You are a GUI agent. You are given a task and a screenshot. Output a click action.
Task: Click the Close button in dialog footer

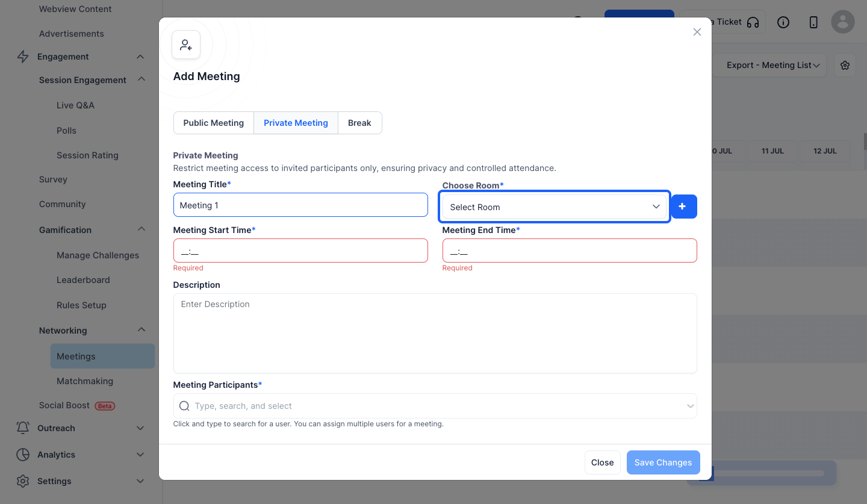[x=602, y=462]
